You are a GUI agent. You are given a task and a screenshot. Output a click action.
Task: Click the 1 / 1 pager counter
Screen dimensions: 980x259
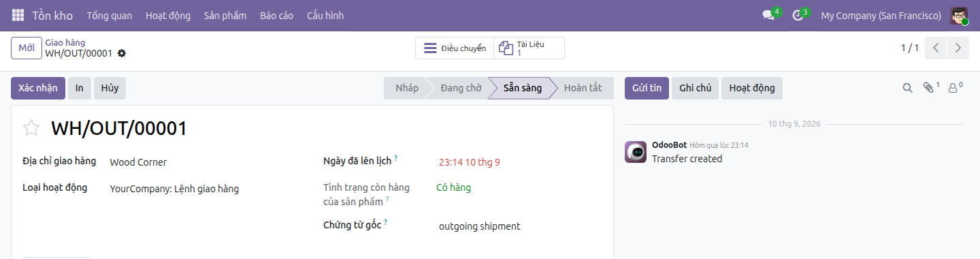click(x=910, y=48)
